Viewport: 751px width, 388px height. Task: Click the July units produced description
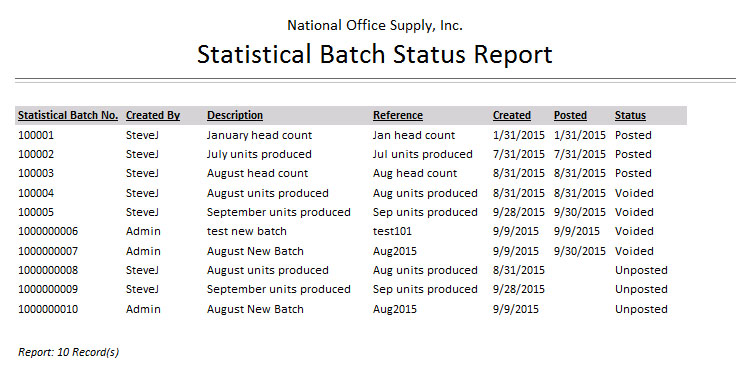[259, 155]
